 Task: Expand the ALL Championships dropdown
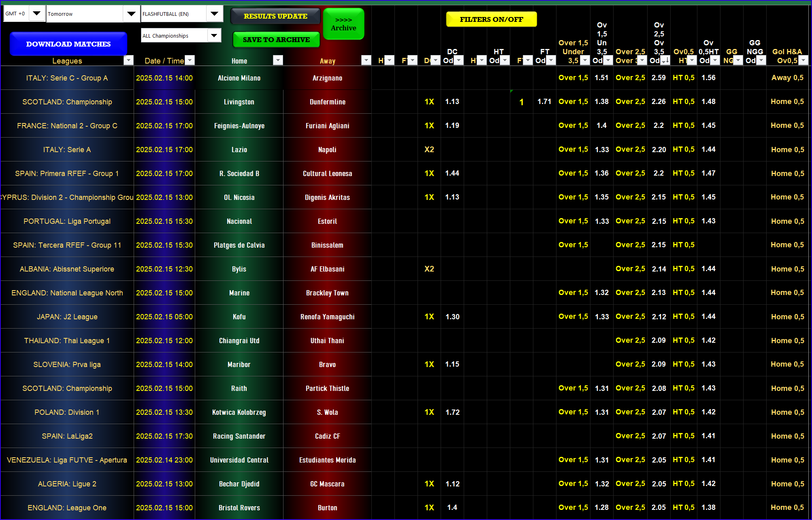[x=214, y=35]
